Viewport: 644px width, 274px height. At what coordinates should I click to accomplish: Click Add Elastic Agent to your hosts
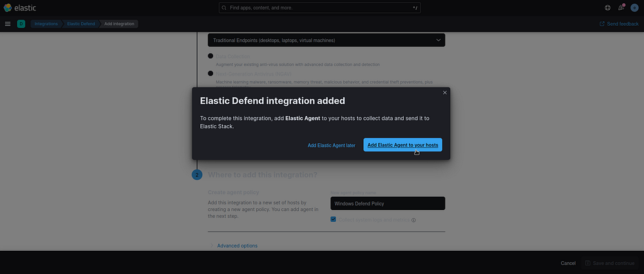(402, 145)
